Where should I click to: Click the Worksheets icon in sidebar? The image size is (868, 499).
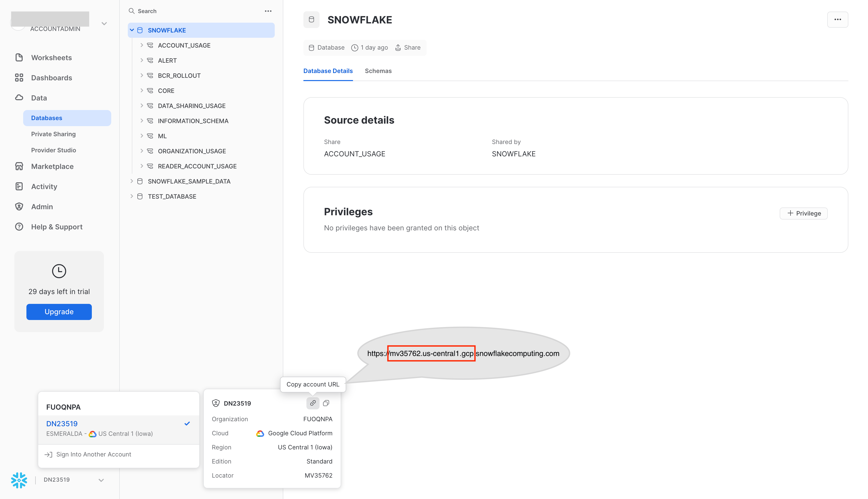click(18, 57)
